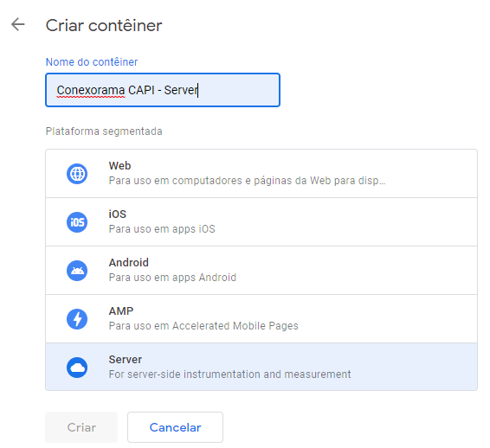Screen dimensions: 490x448
Task: Click the blue iOS platform icon
Action: tap(77, 222)
